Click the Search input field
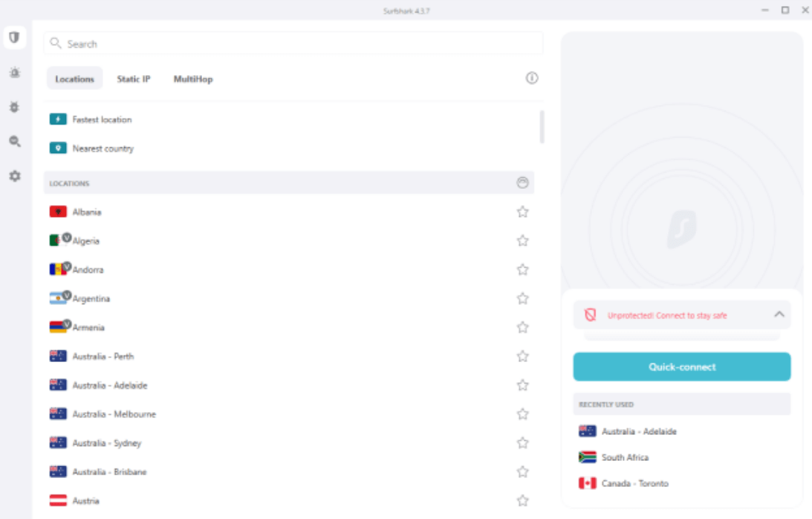The height and width of the screenshot is (519, 812). [293, 44]
